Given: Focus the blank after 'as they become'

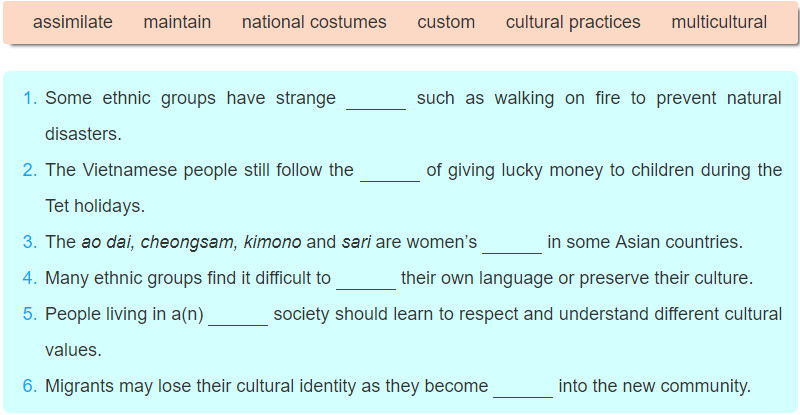Looking at the screenshot, I should coord(523,387).
